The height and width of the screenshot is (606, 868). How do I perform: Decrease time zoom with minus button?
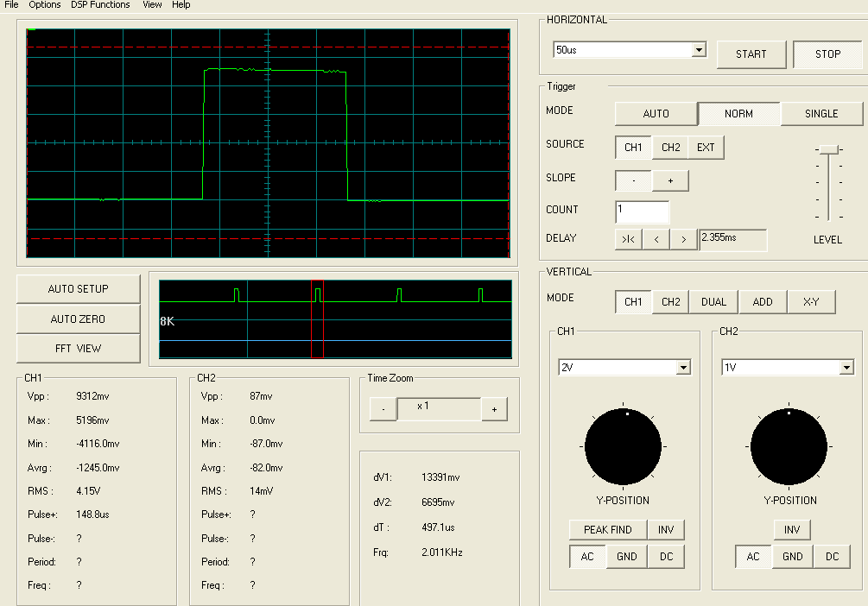coord(383,409)
